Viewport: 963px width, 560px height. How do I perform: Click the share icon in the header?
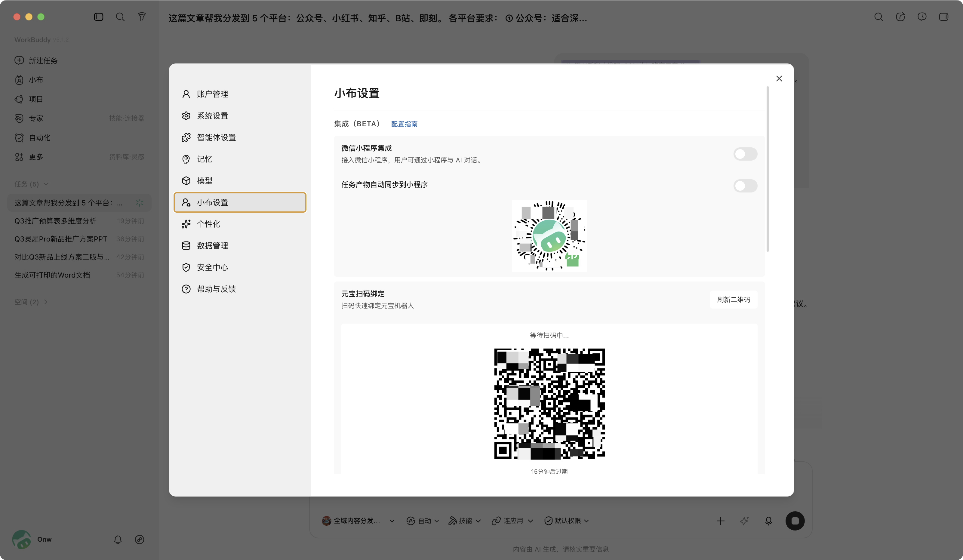[x=900, y=17]
